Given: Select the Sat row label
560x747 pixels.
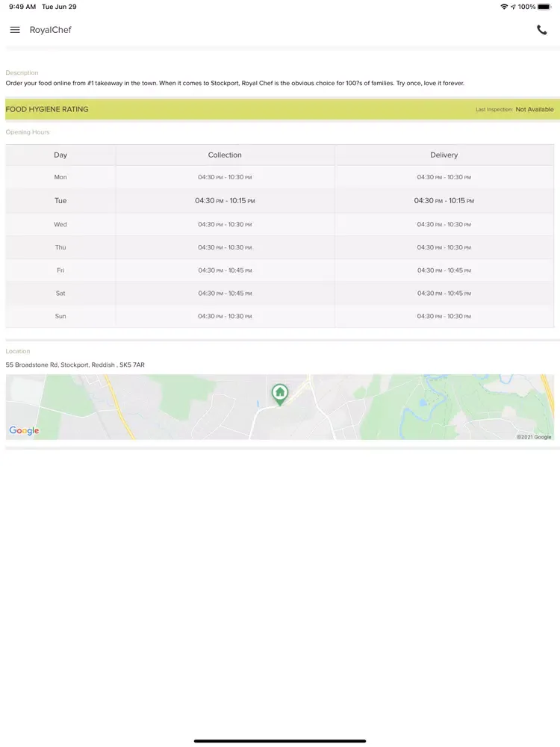Looking at the screenshot, I should [x=60, y=293].
